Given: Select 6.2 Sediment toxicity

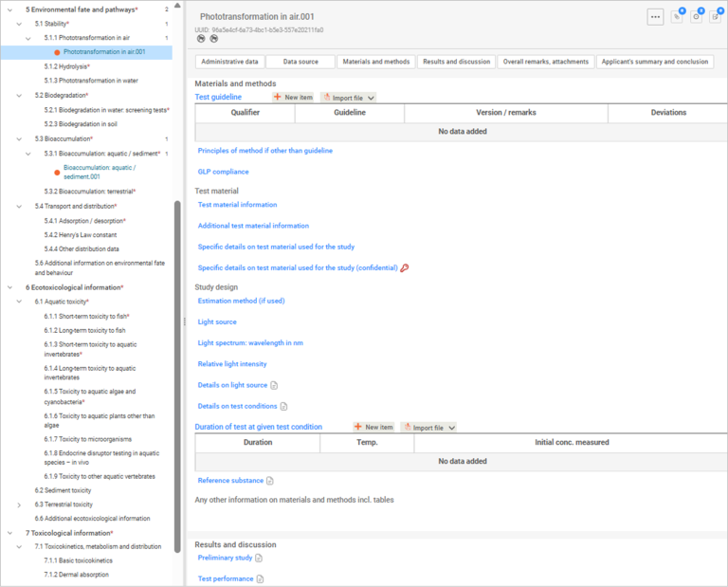Looking at the screenshot, I should point(63,490).
